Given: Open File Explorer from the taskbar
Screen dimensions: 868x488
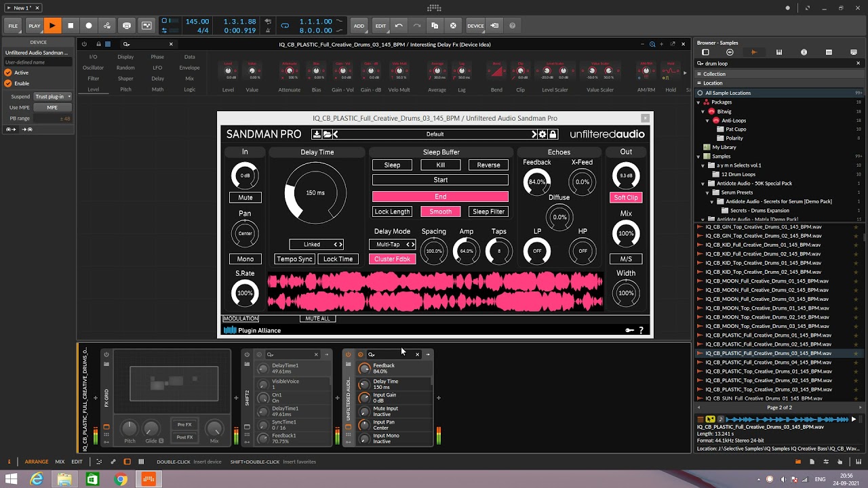Looking at the screenshot, I should coord(64,479).
